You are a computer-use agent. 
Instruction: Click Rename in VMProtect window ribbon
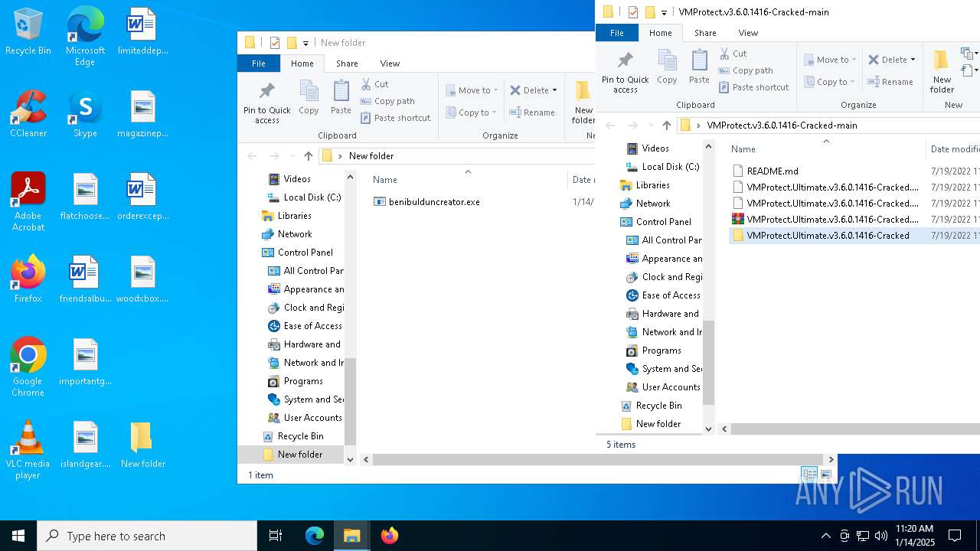point(890,82)
